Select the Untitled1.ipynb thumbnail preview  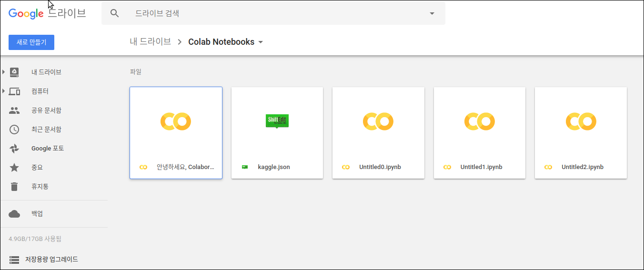[480, 121]
